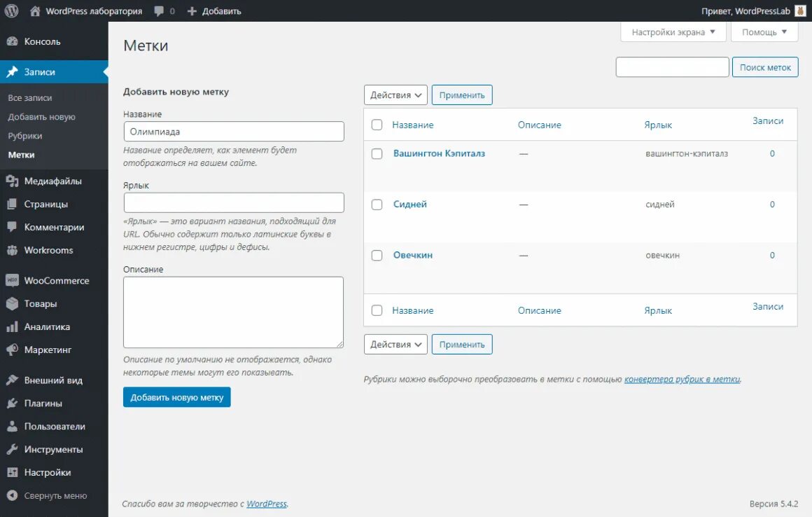Image resolution: width=812 pixels, height=517 pixels.
Task: Open the Сидней tag link
Action: point(410,204)
